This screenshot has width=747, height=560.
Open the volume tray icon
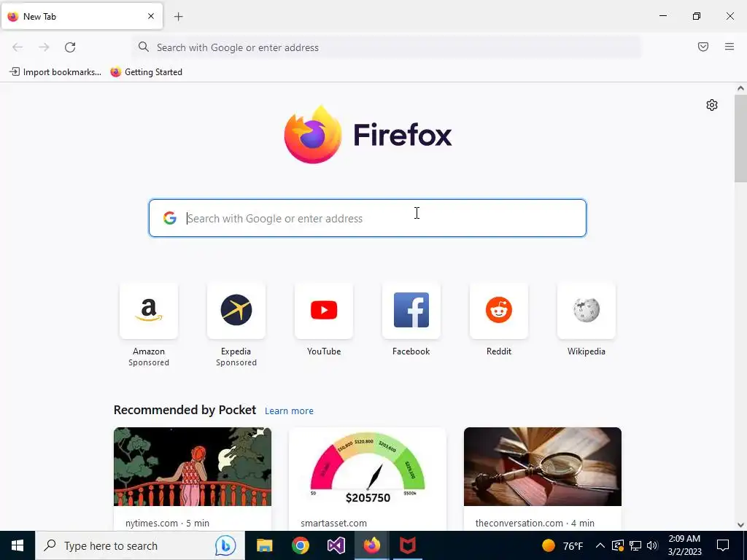652,545
